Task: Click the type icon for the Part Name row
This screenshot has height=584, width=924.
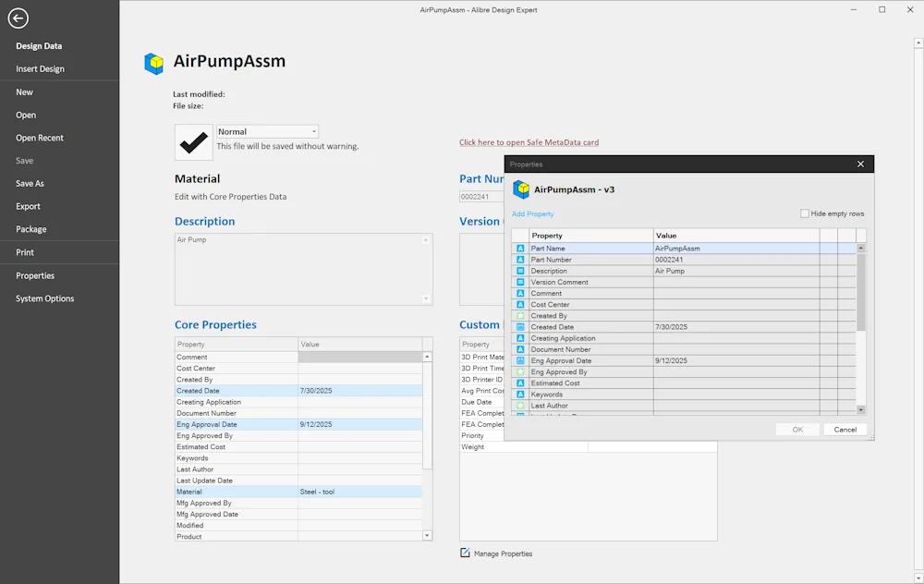Action: pos(520,249)
